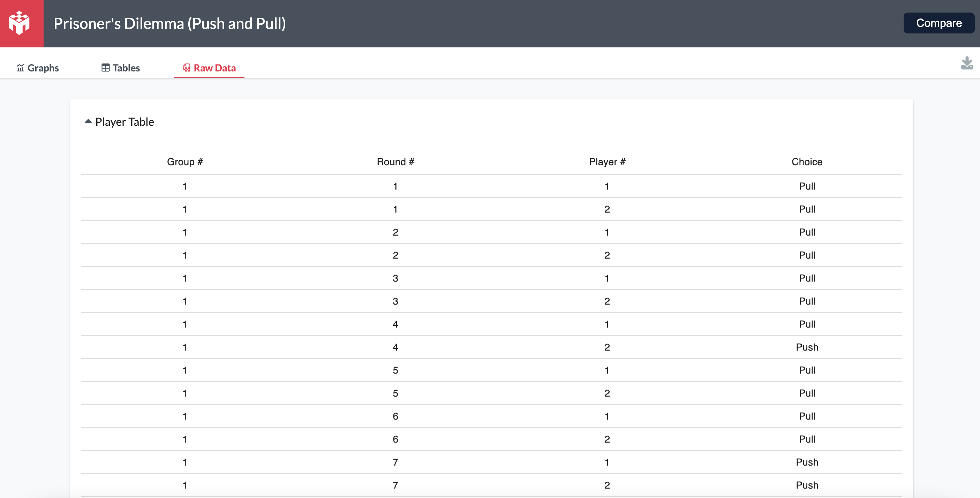
Task: Click round number 6 in player 1 row
Action: pyautogui.click(x=395, y=416)
